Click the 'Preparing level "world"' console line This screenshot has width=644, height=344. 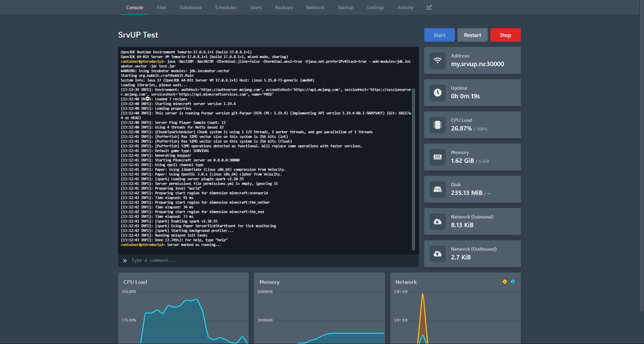161,188
